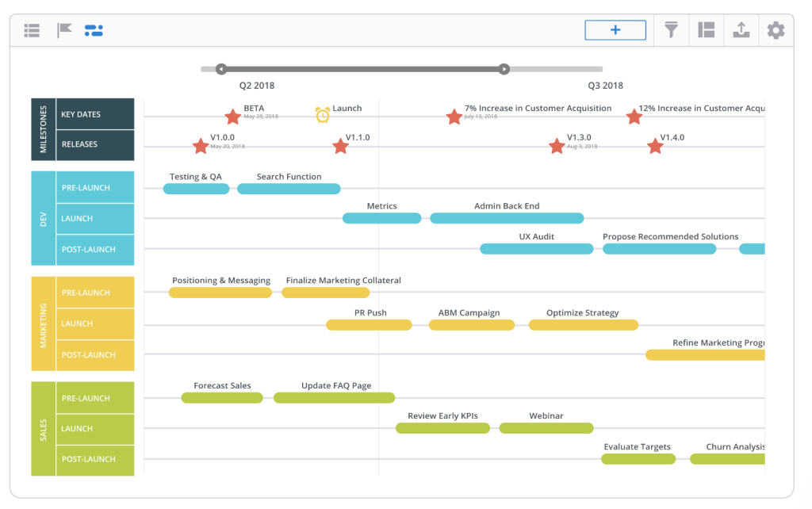Viewport: 812px width, 509px height.
Task: Click the export/upload icon
Action: pos(741,30)
